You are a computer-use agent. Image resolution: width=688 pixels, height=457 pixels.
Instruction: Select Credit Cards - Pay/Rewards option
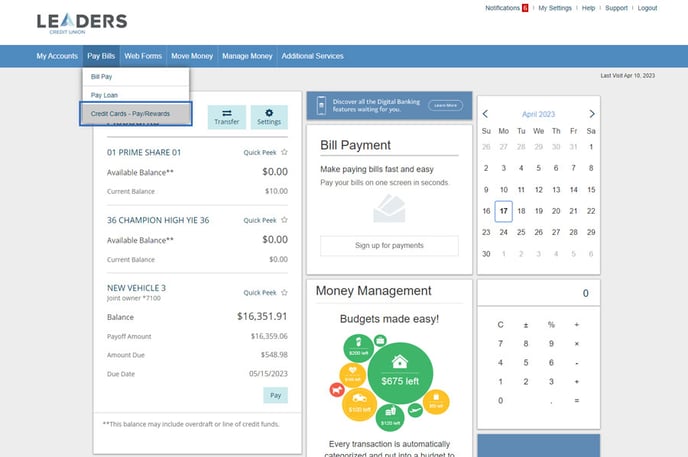(x=136, y=114)
